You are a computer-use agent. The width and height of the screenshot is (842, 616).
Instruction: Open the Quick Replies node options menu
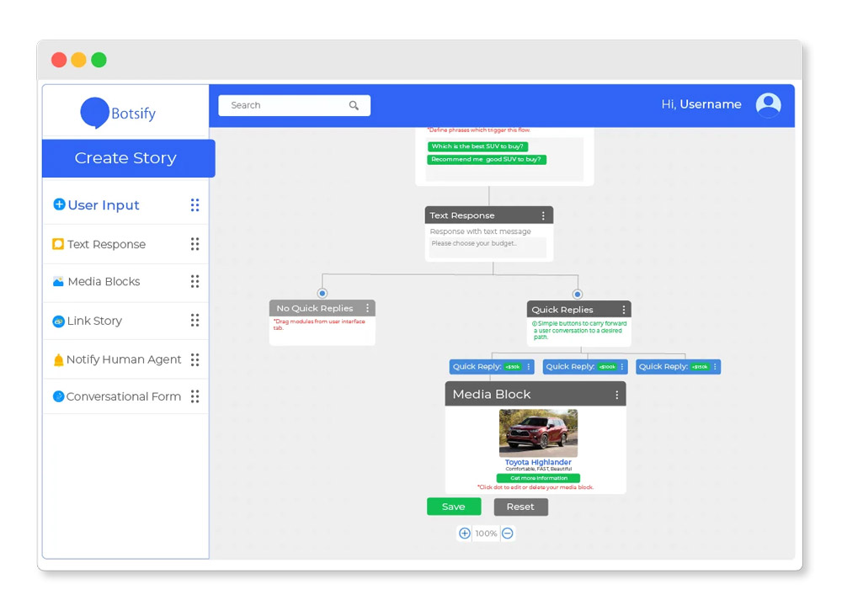622,309
